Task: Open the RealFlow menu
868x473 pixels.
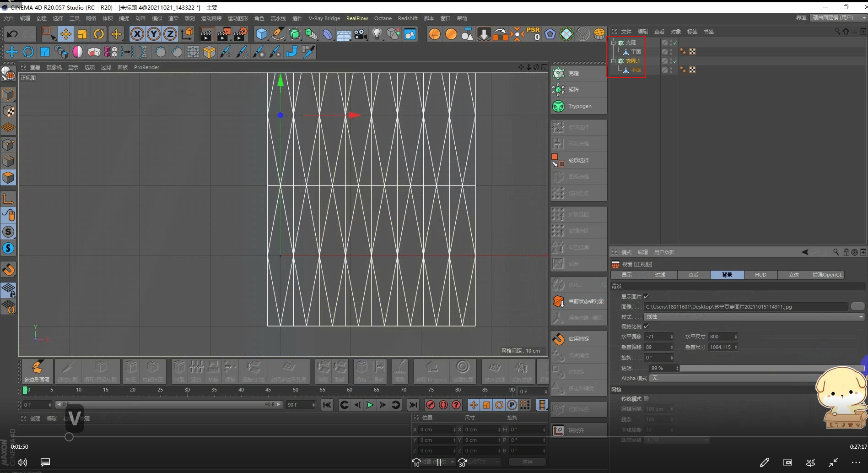Action: [x=357, y=18]
